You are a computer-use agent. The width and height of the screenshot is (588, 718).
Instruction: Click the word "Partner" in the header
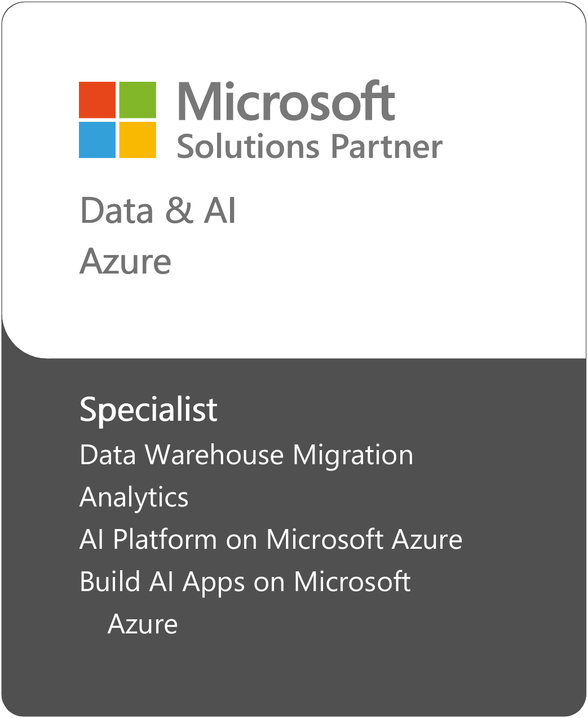(386, 147)
